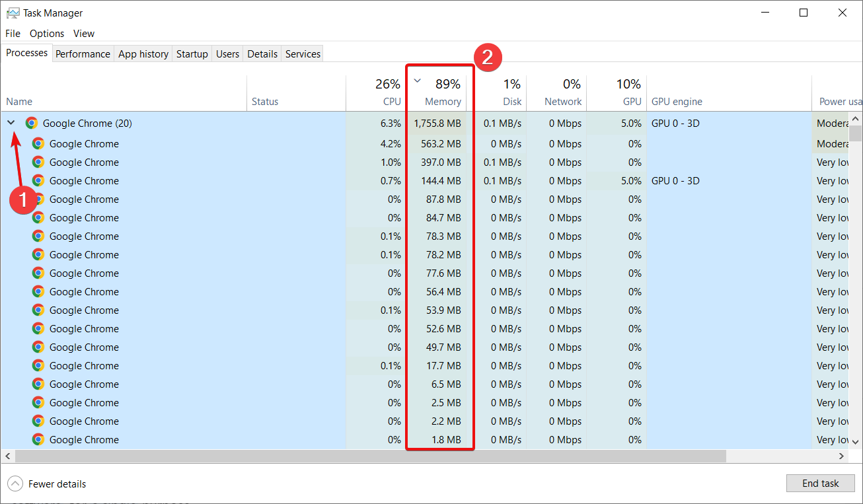Click the Chrome icon in the 2.2 MB row
863x504 pixels.
coord(38,421)
